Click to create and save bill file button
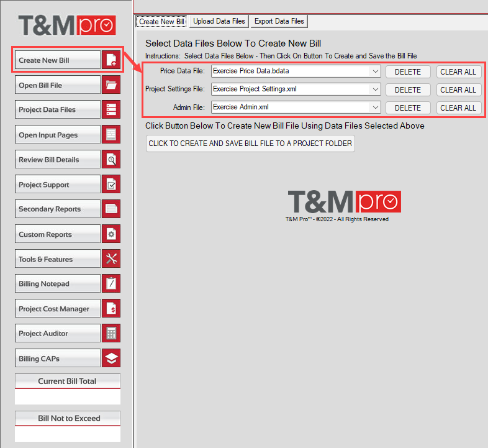 pyautogui.click(x=250, y=144)
